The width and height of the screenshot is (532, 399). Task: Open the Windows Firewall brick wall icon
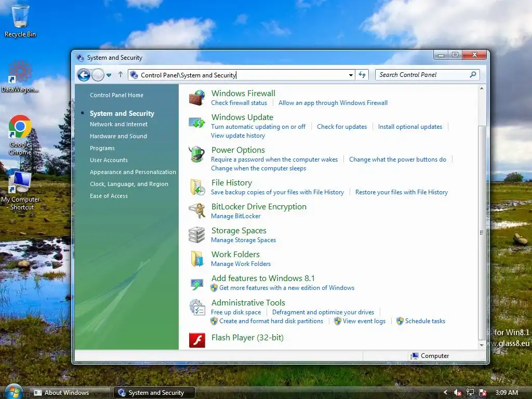tap(197, 98)
